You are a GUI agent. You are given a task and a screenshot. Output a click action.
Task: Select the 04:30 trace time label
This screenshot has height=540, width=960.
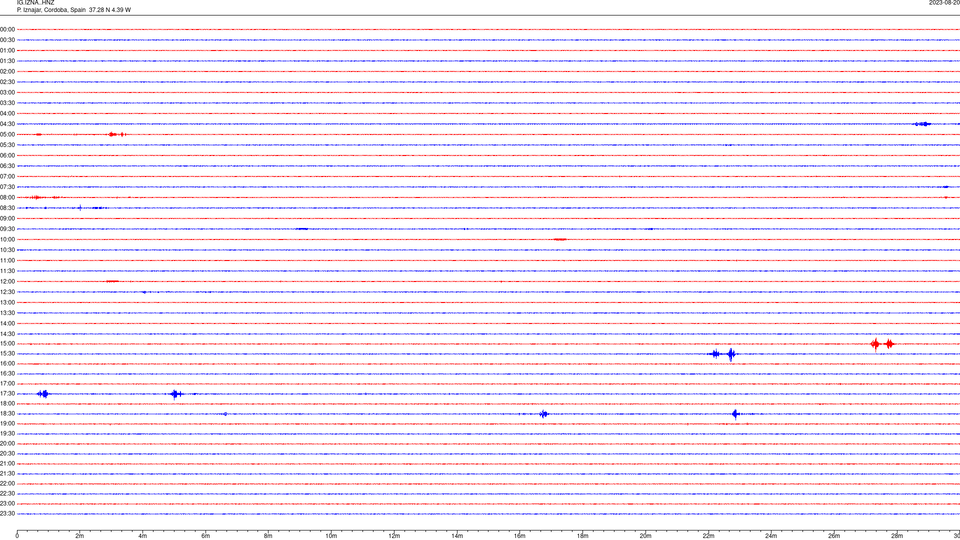pyautogui.click(x=7, y=124)
